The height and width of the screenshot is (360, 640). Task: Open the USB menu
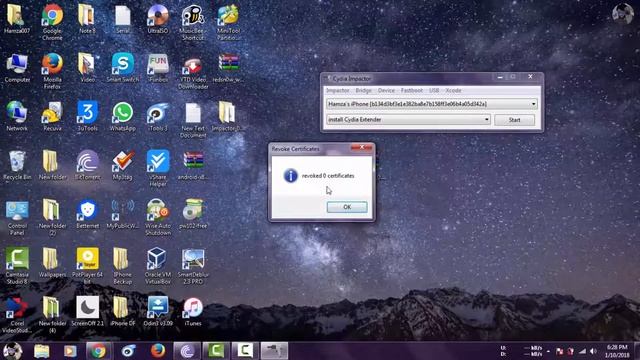tap(434, 90)
